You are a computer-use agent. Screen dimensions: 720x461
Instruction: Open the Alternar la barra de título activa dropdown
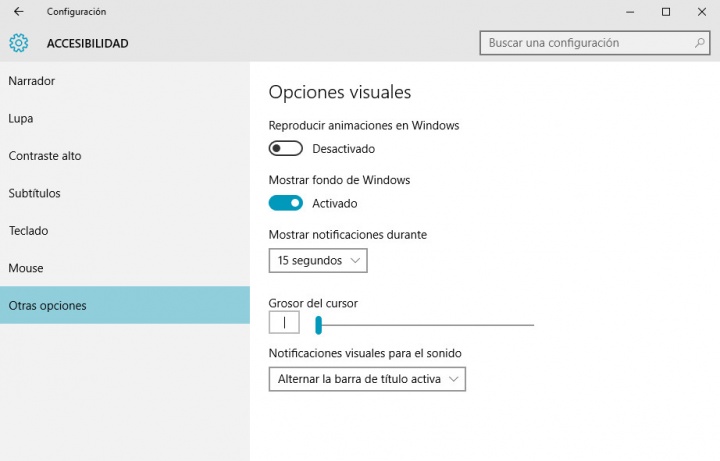pyautogui.click(x=367, y=379)
